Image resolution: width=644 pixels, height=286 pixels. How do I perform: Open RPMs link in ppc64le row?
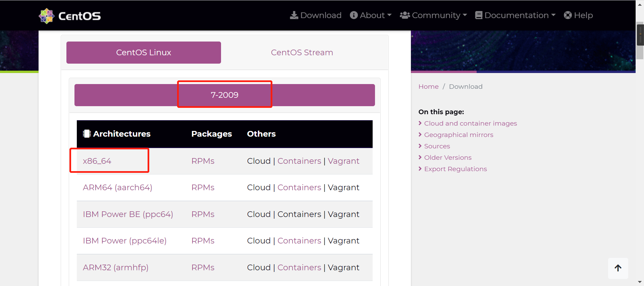(x=203, y=241)
